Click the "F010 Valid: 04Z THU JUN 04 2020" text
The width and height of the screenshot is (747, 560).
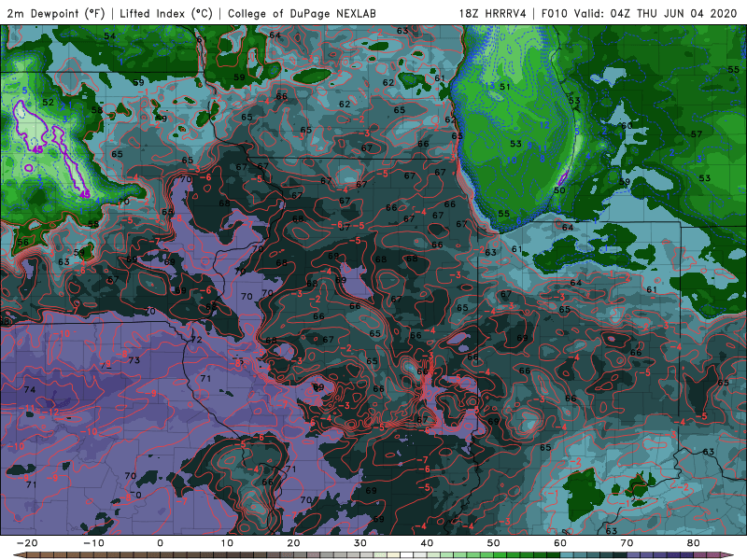640,13
